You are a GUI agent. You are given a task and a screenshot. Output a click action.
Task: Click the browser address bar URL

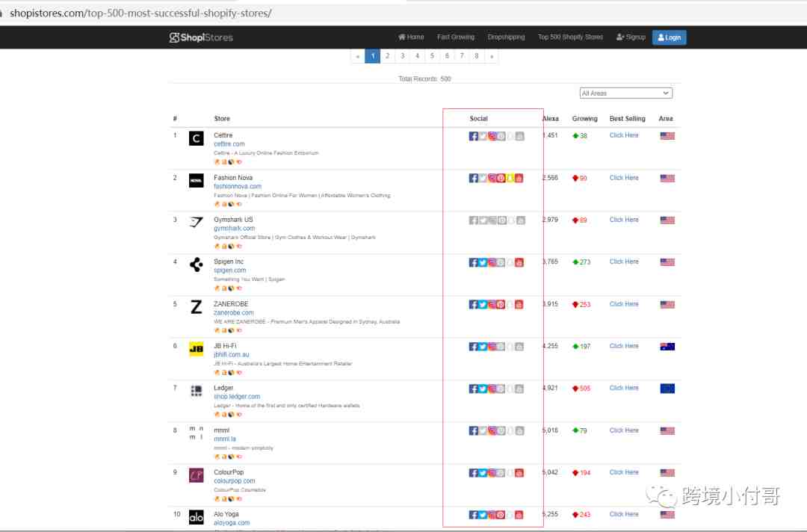pos(140,13)
